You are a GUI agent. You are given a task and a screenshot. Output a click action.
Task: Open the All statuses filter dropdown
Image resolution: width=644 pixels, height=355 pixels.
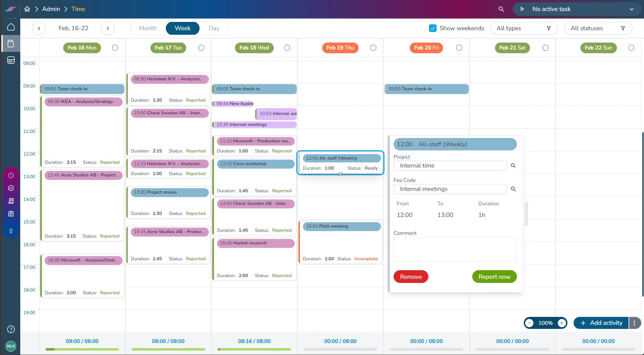(598, 28)
